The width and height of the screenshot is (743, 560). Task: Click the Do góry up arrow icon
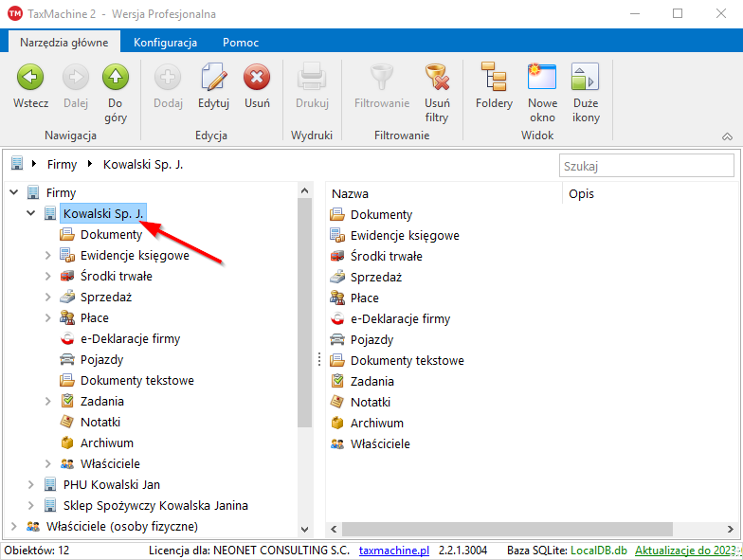[x=116, y=79]
